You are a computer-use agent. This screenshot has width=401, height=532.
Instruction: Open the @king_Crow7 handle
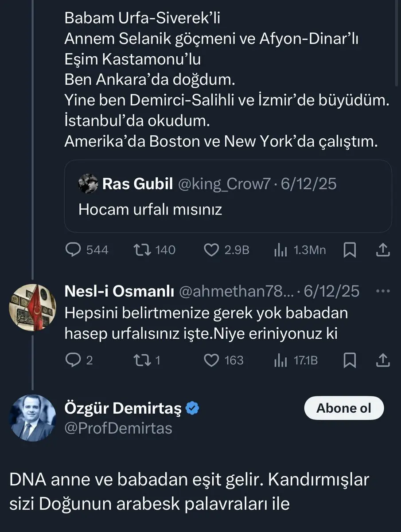pos(223,184)
